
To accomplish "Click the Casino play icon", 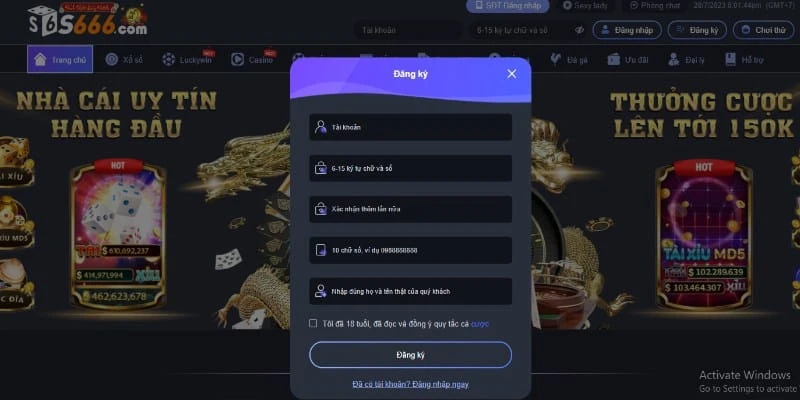I will click(237, 59).
